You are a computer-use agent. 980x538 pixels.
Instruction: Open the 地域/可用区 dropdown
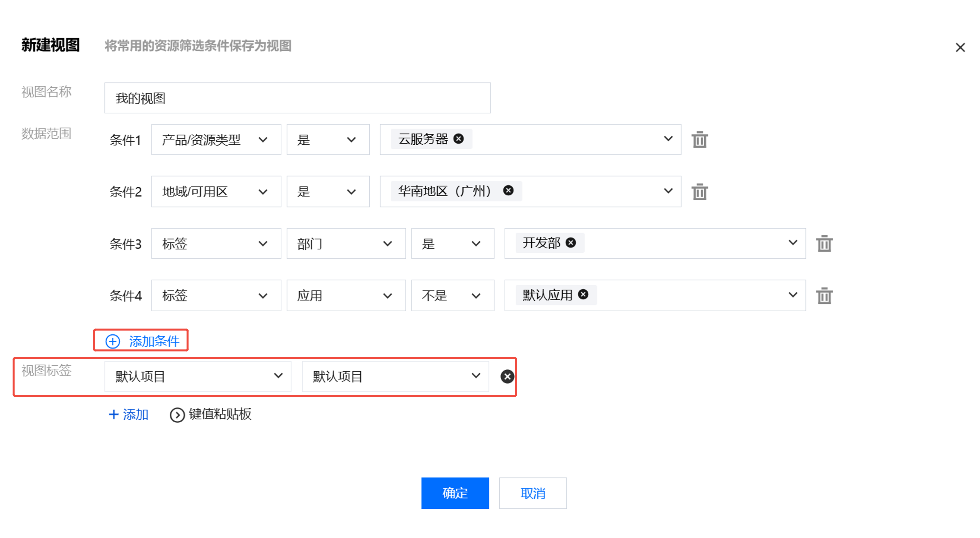[216, 192]
